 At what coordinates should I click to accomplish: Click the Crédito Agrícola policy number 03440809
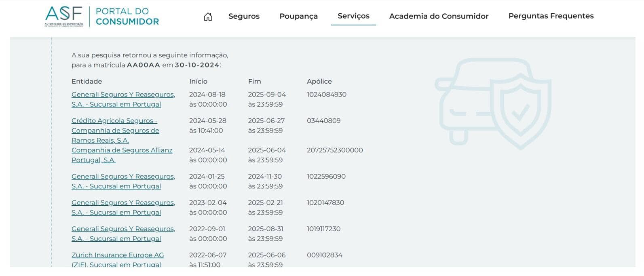[323, 120]
